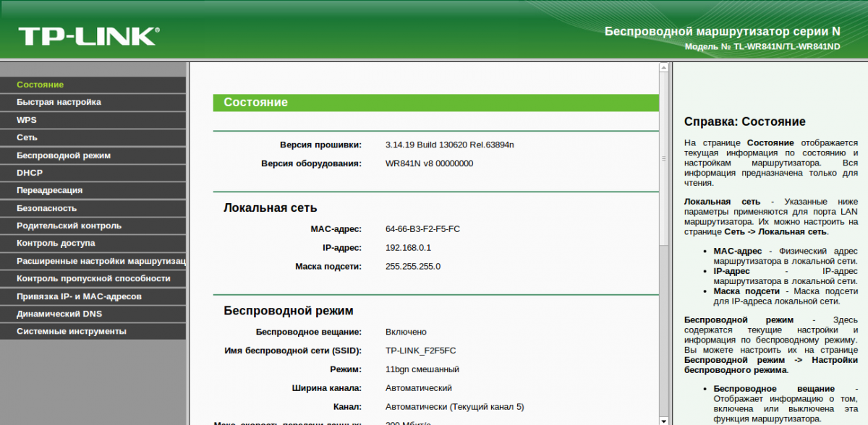Click the Имя беспроводной сети (SSID) label
Screen dimensions: 868x425
click(x=293, y=351)
